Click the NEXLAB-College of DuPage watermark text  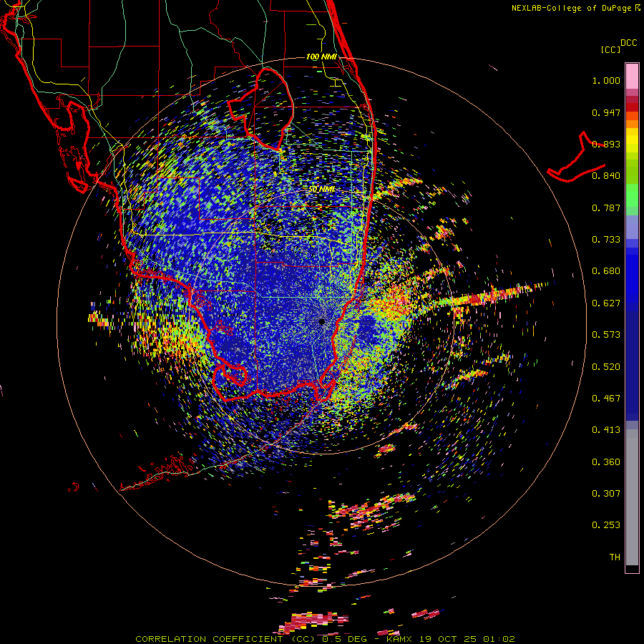pyautogui.click(x=575, y=8)
